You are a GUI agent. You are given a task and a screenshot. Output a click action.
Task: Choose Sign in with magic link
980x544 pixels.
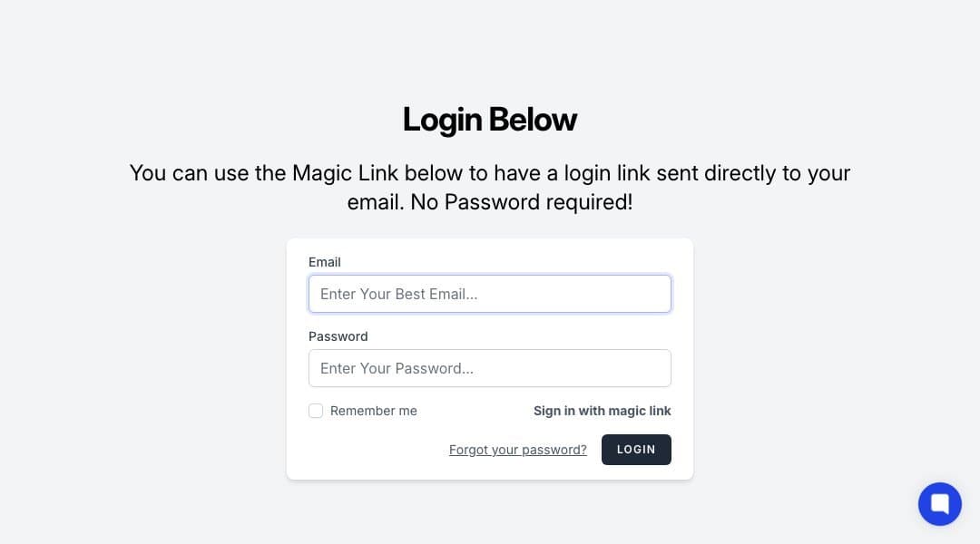click(x=602, y=411)
